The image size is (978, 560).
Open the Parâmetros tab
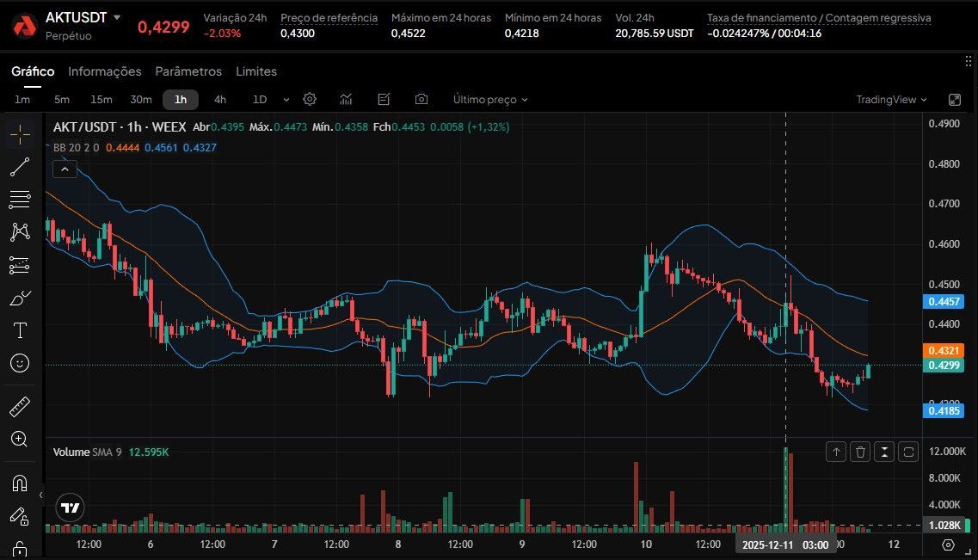188,71
